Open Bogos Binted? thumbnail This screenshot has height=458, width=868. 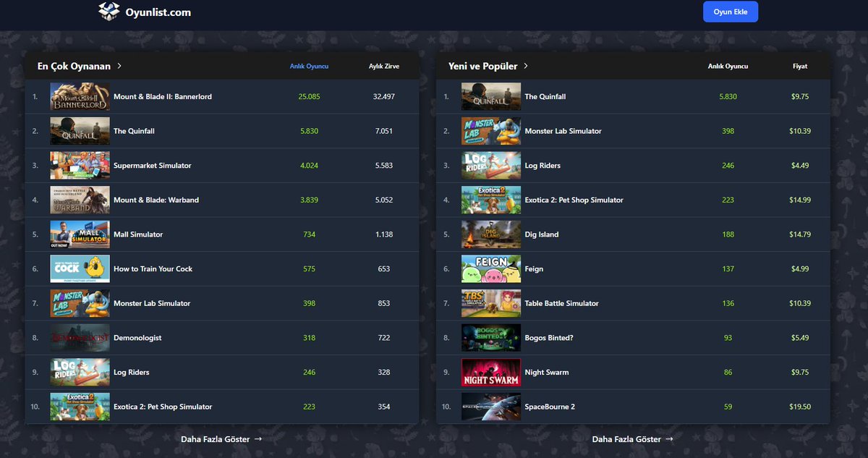click(491, 338)
